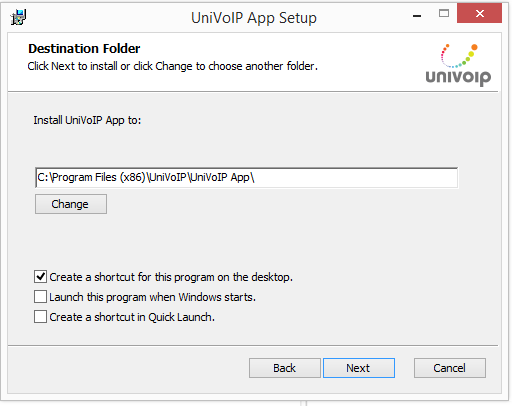Click the Destination Folder heading

(x=84, y=49)
